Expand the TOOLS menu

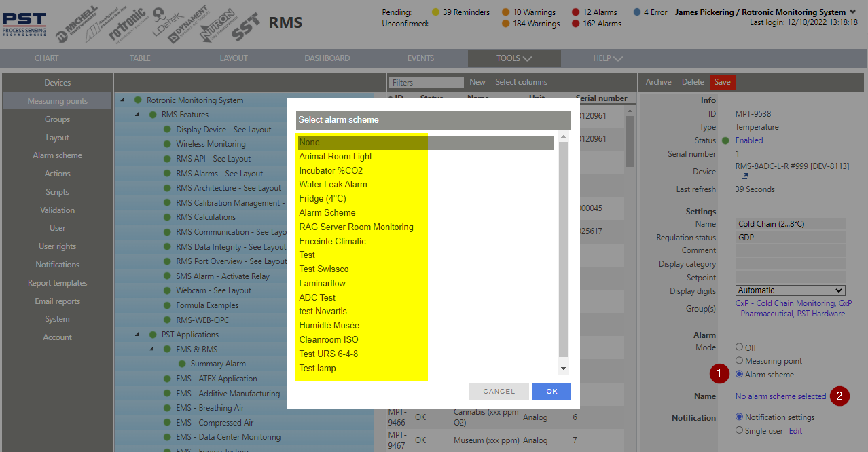(x=514, y=58)
